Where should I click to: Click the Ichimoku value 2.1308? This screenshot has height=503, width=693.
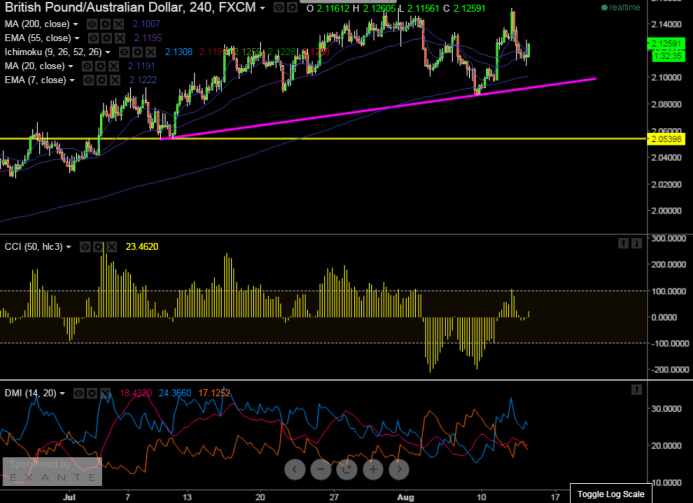coord(179,52)
